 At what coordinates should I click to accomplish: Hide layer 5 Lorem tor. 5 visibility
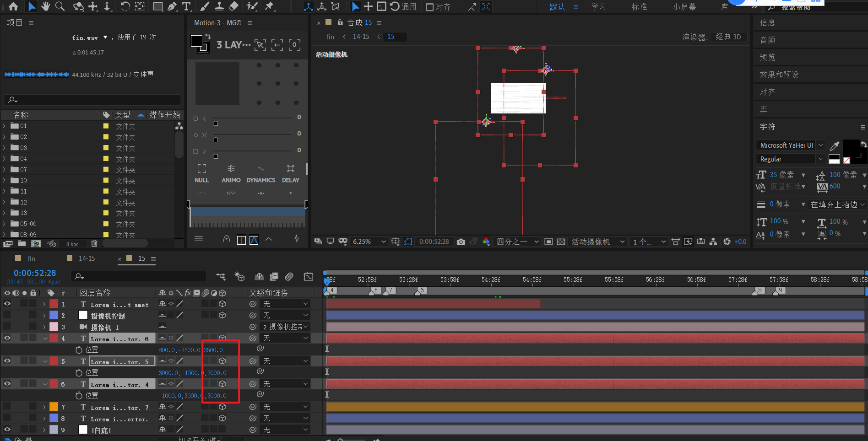point(7,361)
